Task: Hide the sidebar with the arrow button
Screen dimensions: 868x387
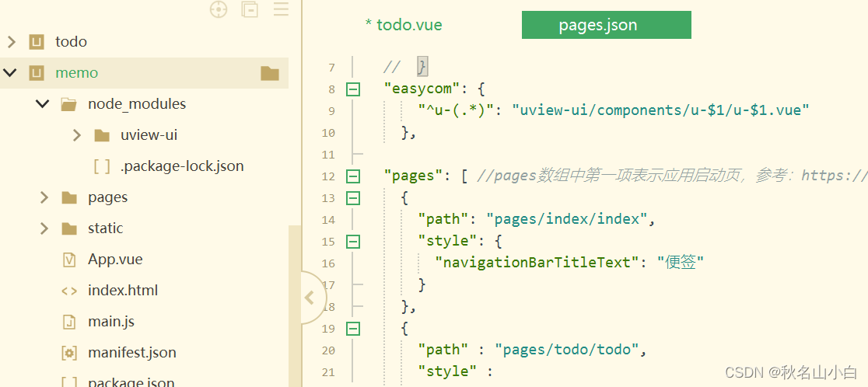Action: point(310,298)
